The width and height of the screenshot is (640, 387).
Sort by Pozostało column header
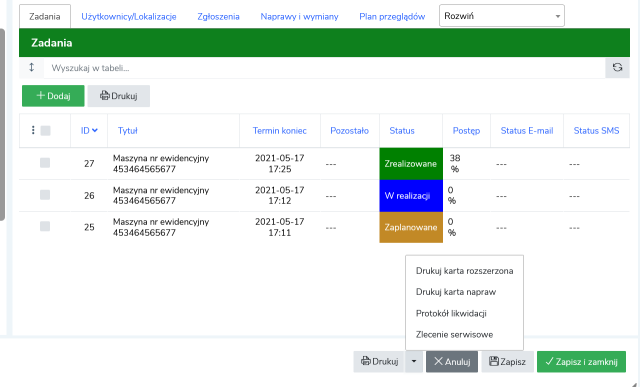point(349,131)
